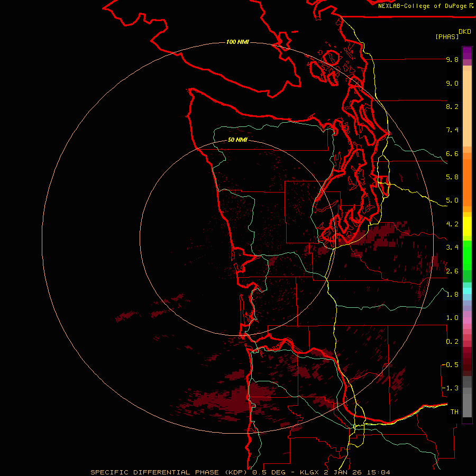Click the purple top segment of color bar
476x476 pixels.
pos(467,53)
